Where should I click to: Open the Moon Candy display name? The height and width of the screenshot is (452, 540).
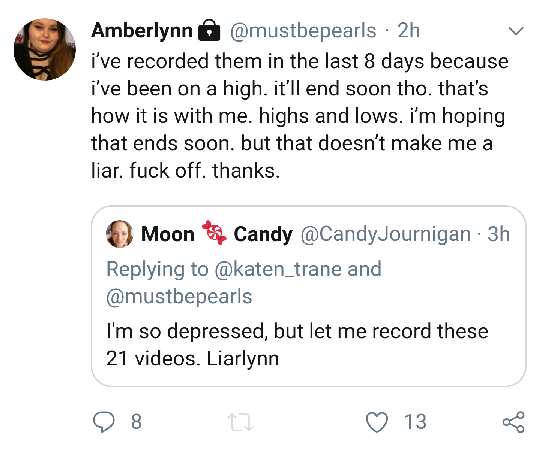(x=217, y=234)
